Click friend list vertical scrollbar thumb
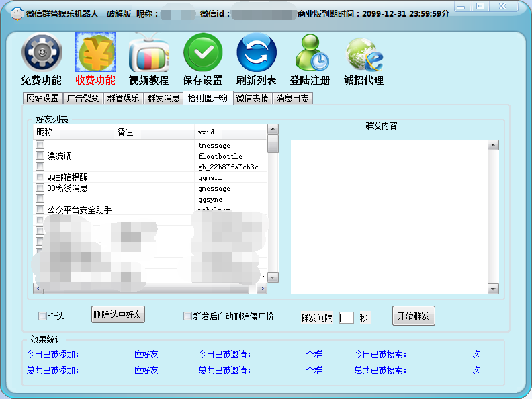The width and height of the screenshot is (532, 399). 273,144
